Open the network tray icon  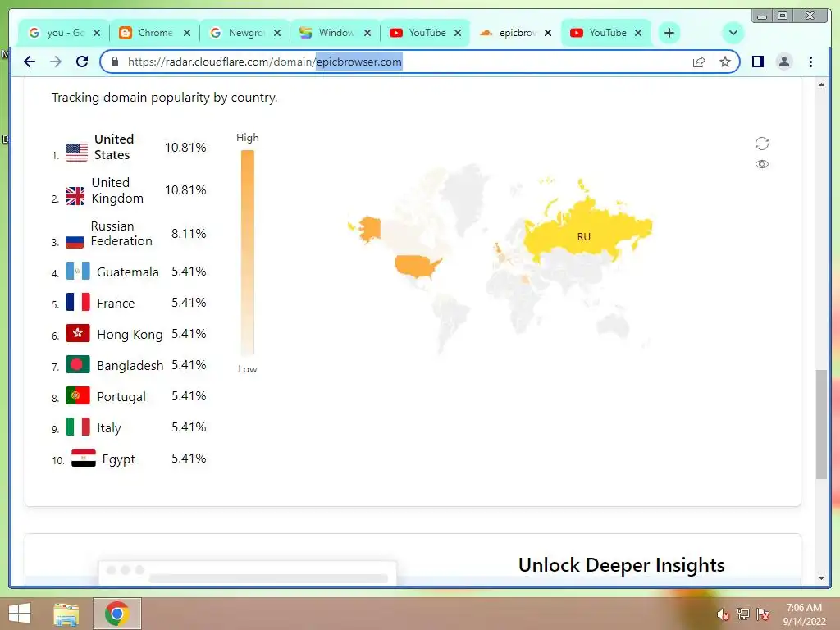742,614
